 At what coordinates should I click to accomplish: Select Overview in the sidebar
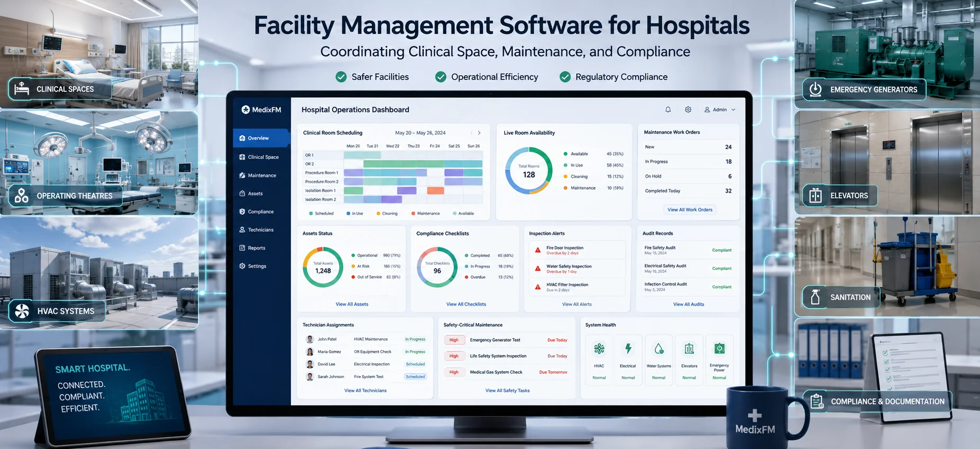click(261, 138)
